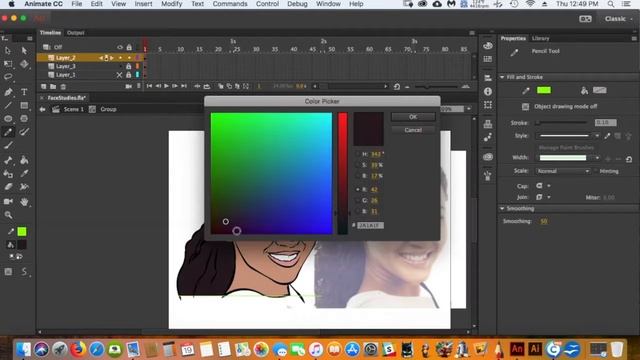Select the Zoom magnifier tool
Image resolution: width=640 pixels, height=360 pixels.
pos(8,215)
